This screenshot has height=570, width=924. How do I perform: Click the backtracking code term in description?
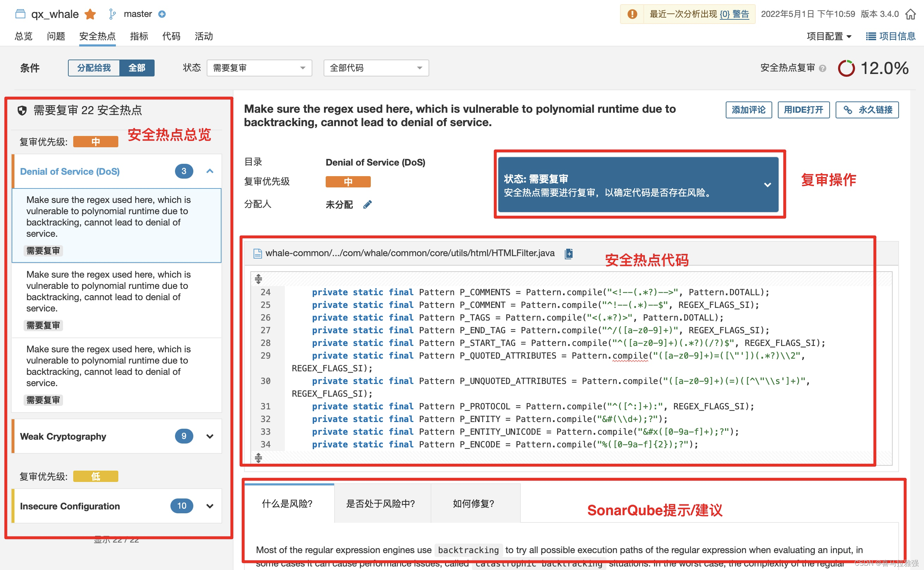tap(468, 550)
